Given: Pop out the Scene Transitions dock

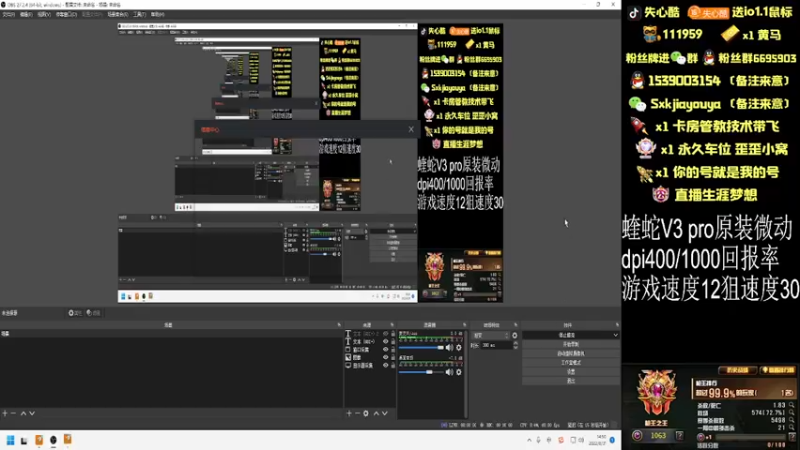Looking at the screenshot, I should tap(515, 325).
